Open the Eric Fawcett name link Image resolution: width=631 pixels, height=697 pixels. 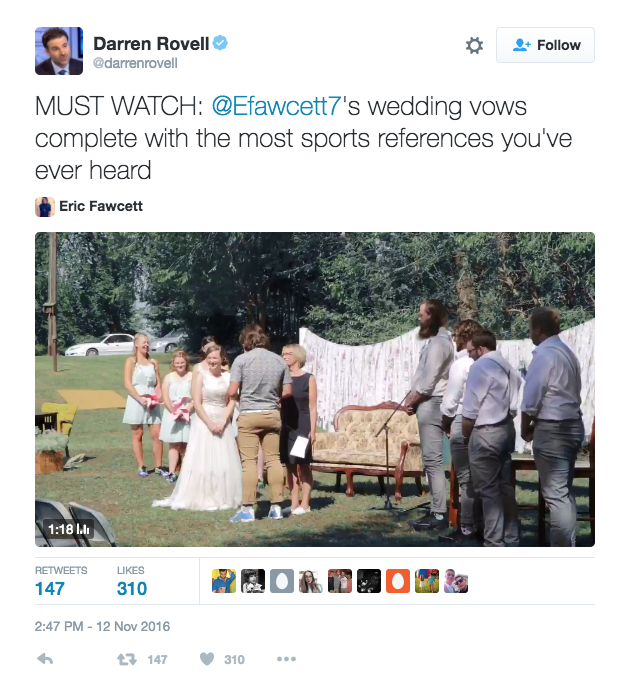tap(101, 206)
